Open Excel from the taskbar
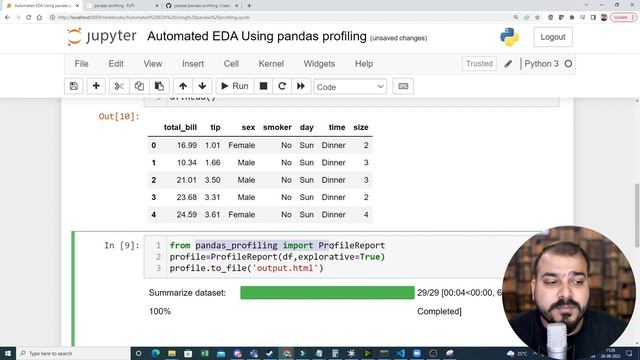 click(204, 353)
